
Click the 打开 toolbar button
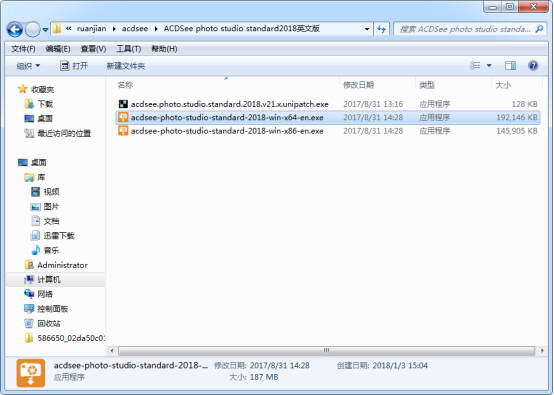tap(74, 66)
